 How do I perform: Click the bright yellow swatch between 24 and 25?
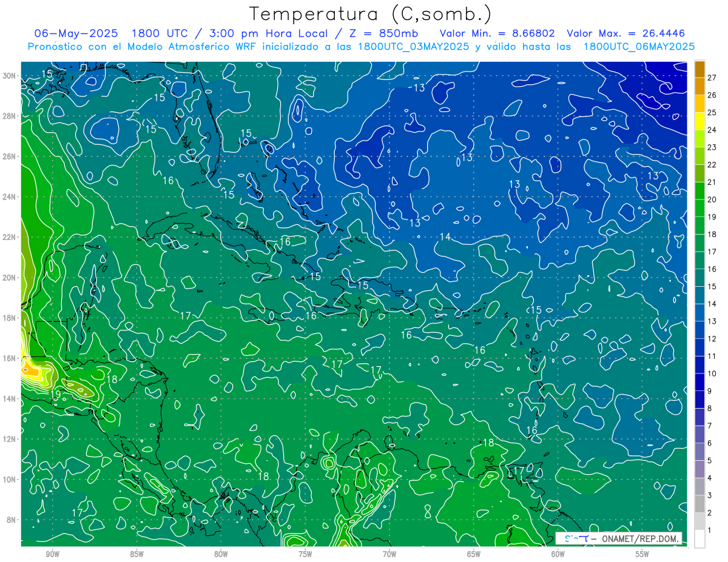(x=699, y=121)
